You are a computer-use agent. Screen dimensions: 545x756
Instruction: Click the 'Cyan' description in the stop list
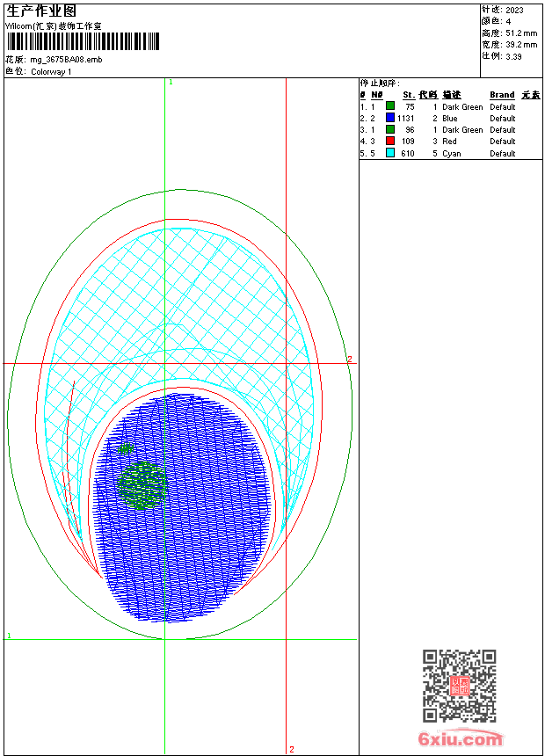[451, 154]
